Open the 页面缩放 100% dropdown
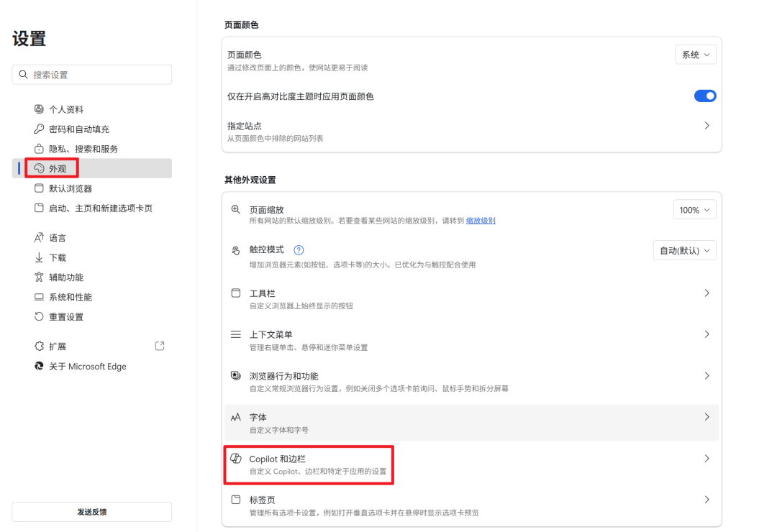This screenshot has height=532, width=777. (694, 209)
